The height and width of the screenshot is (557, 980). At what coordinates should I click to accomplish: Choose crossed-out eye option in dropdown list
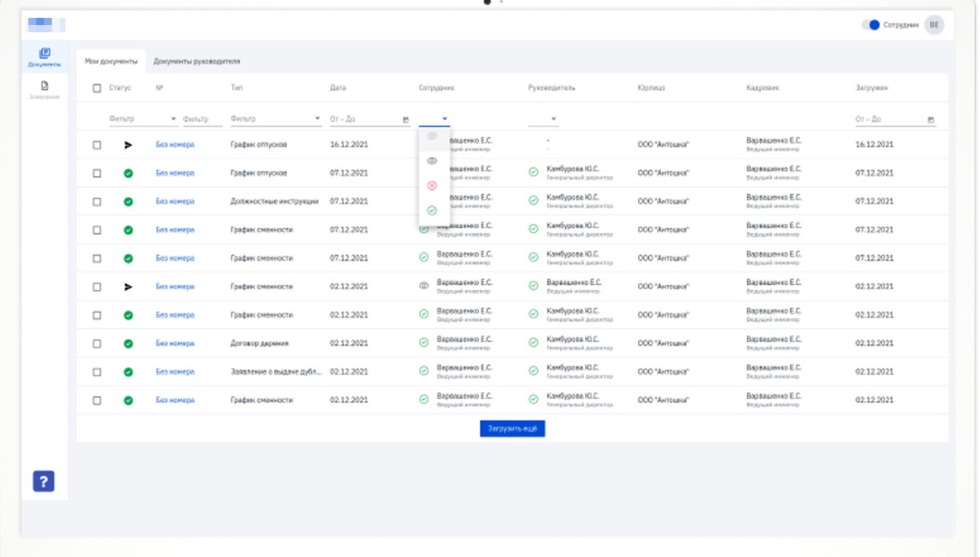pos(432,136)
